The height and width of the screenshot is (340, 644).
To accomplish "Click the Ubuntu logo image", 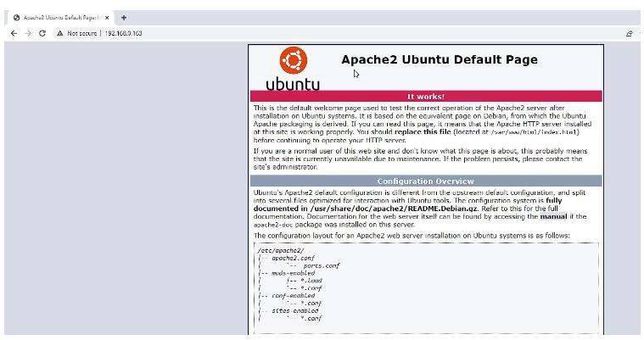I will (293, 69).
